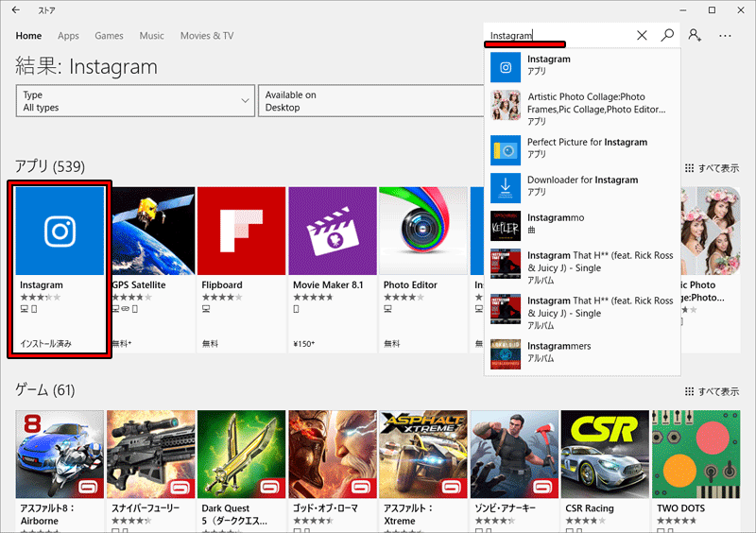Screen dimensions: 756x533
Task: Open Asphalt 8 Airborne game tile
Action: click(x=60, y=471)
